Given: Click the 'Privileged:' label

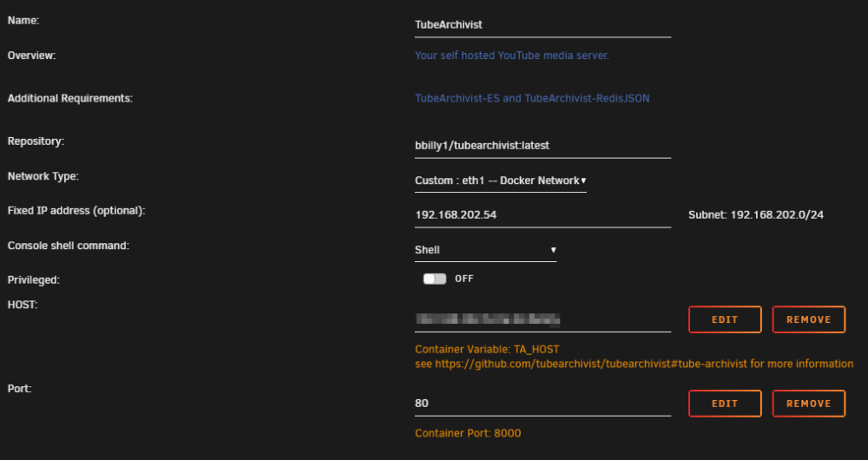Looking at the screenshot, I should (34, 280).
